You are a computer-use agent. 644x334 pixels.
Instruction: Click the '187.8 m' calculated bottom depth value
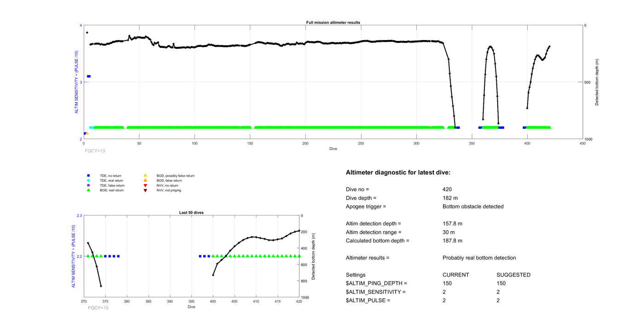pos(452,241)
